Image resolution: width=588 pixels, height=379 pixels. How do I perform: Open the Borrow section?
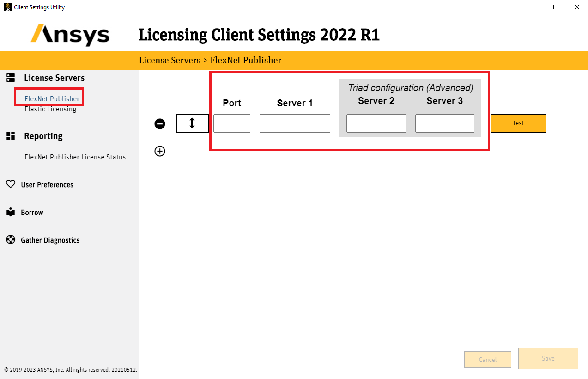click(x=32, y=213)
